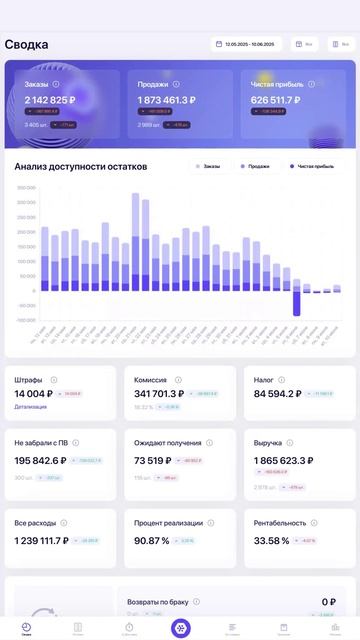The width and height of the screenshot is (360, 640).
Task: Click the info icon next to Продажи
Action: click(176, 84)
